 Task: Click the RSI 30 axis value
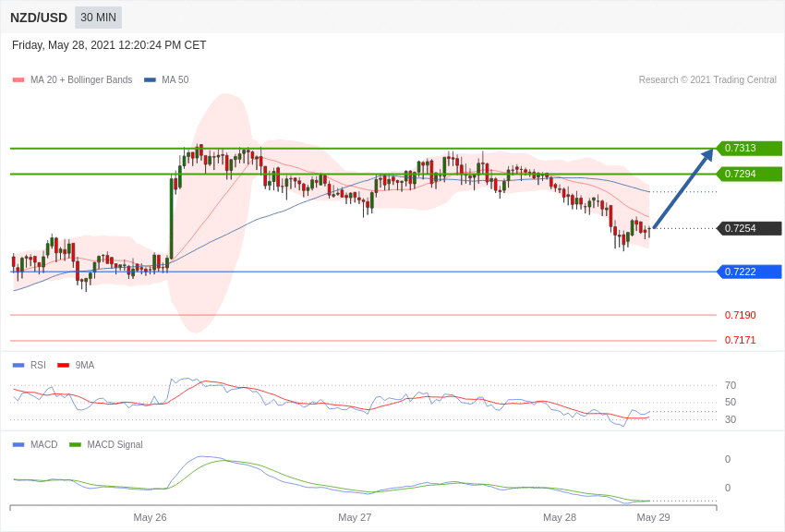731,419
